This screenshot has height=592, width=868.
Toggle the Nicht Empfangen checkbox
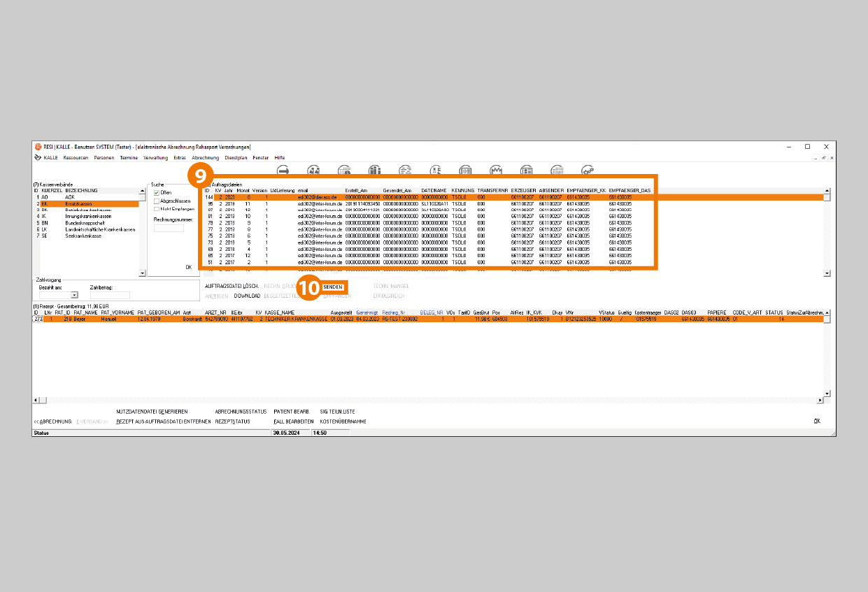click(x=157, y=208)
